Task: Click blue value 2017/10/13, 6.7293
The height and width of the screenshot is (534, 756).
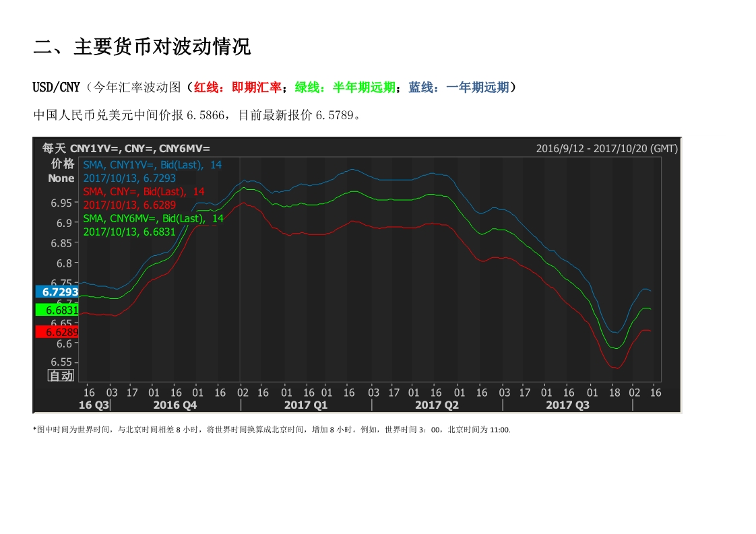Action: click(x=129, y=178)
